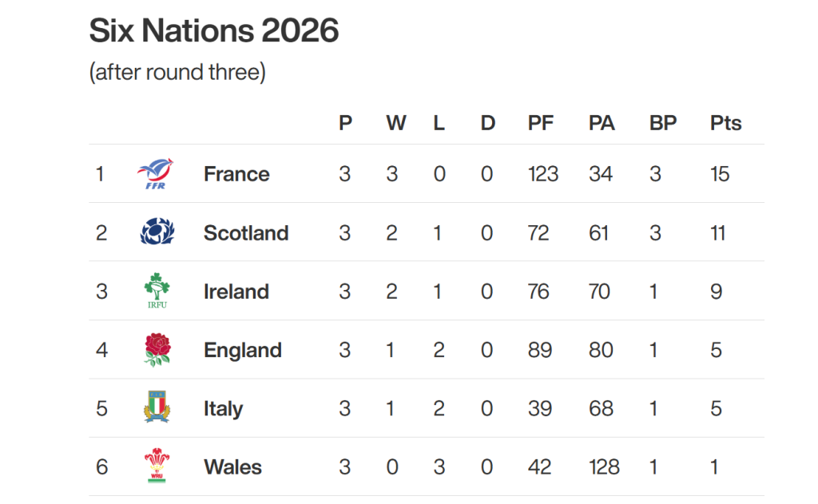Click the BP column header
Image resolution: width=818 pixels, height=504 pixels.
[x=662, y=123]
